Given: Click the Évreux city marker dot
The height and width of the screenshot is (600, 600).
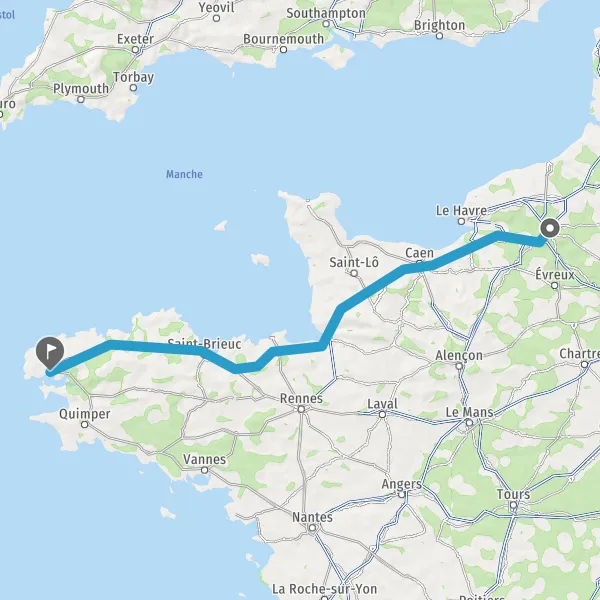Looking at the screenshot, I should (555, 285).
